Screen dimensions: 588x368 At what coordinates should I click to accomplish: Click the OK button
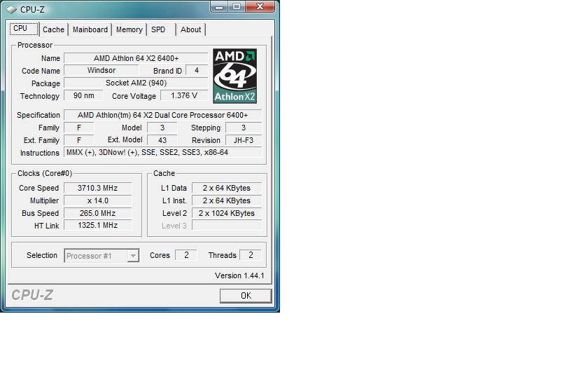(246, 296)
